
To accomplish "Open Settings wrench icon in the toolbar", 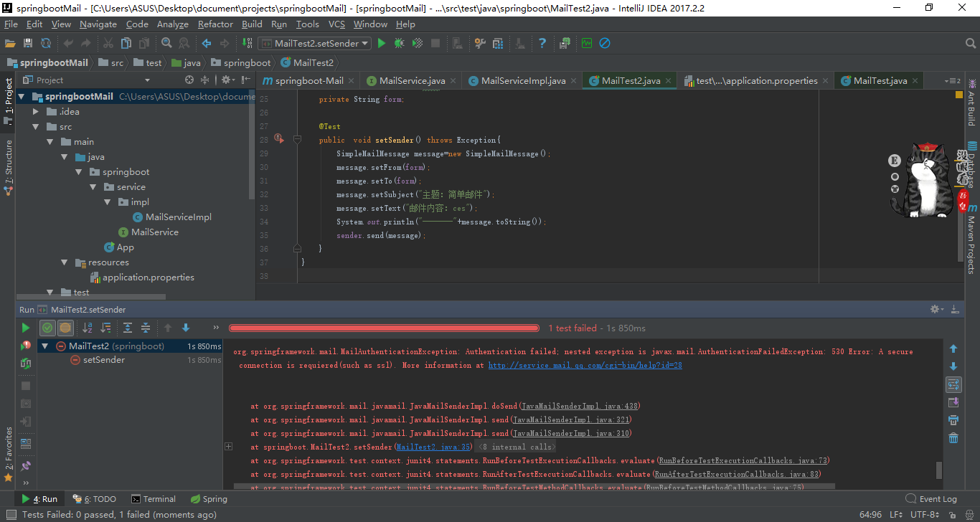I will point(480,43).
